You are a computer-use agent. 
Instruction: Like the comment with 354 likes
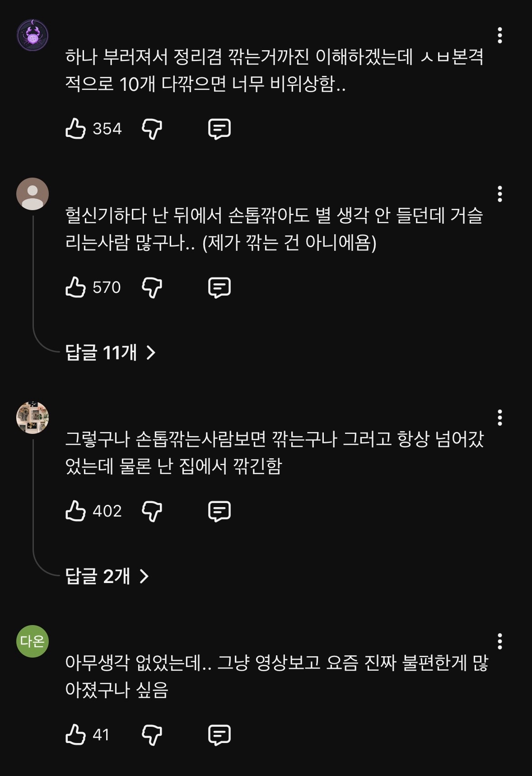click(75, 129)
